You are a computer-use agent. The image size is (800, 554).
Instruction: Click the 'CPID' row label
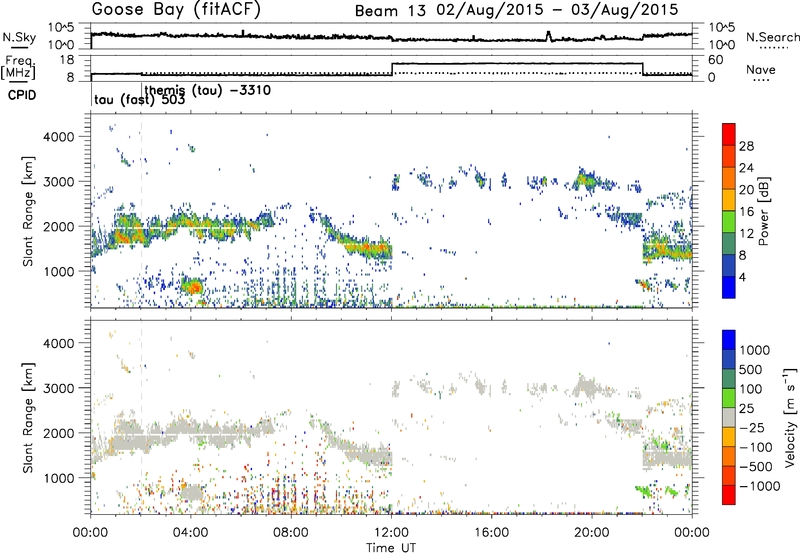pyautogui.click(x=22, y=95)
